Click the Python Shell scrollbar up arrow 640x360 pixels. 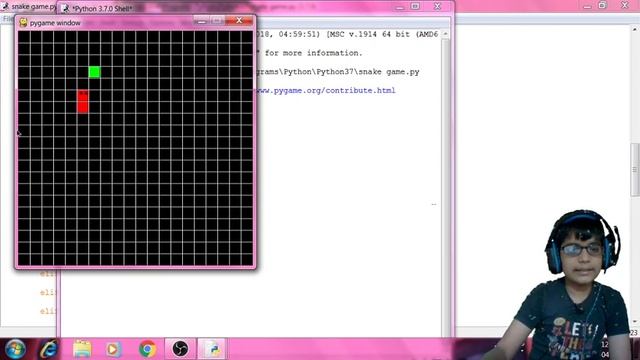coord(445,34)
